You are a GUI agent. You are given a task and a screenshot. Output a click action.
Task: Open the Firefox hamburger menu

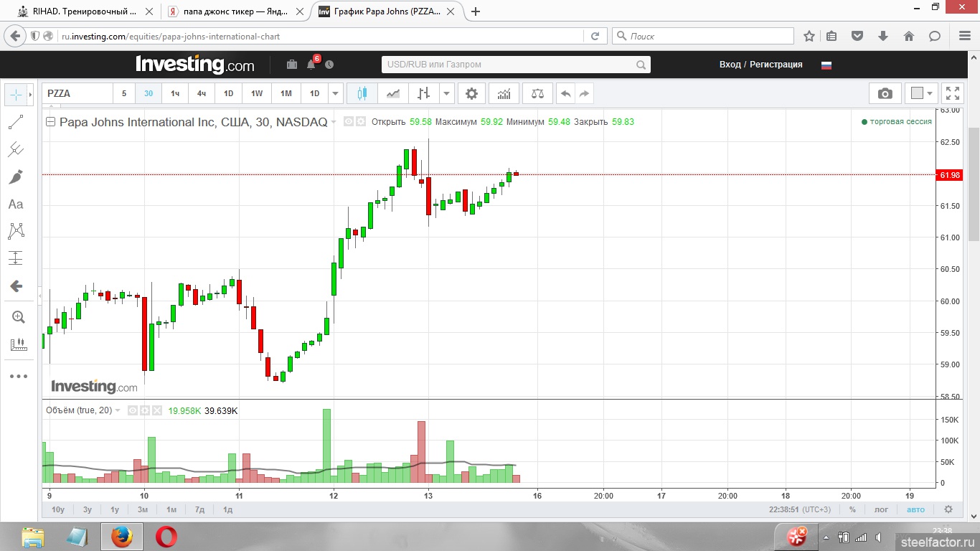965,36
